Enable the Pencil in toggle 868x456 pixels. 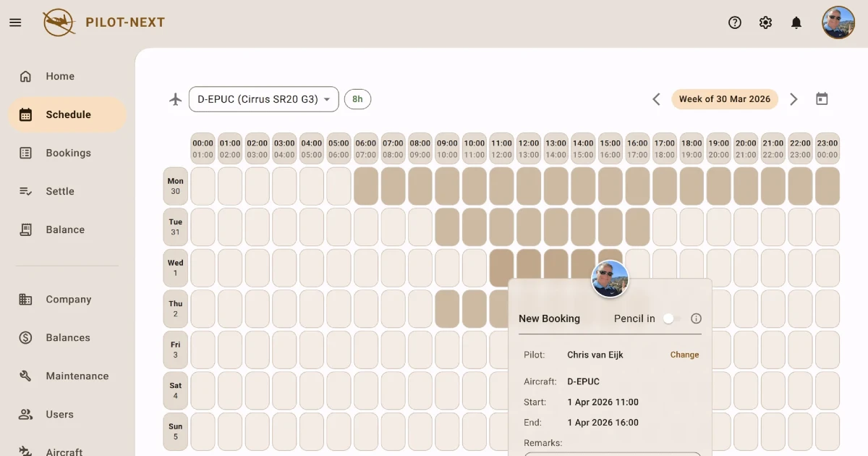(668, 318)
